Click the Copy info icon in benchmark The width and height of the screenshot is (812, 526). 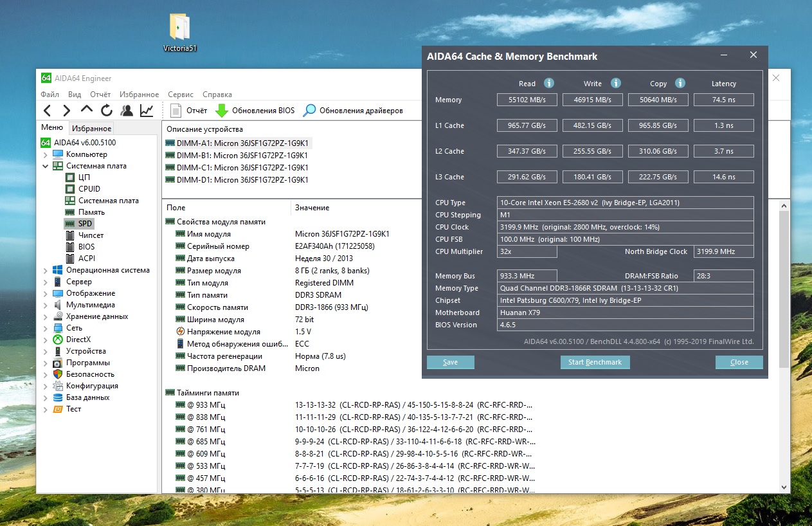(680, 83)
